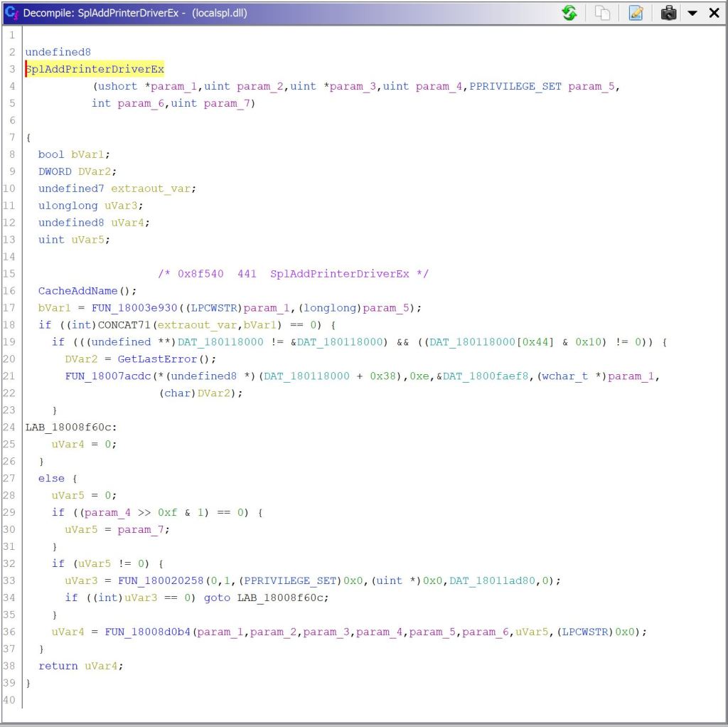Click the Copy icon in decompiler toolbar
The height and width of the screenshot is (727, 728).
pyautogui.click(x=603, y=13)
